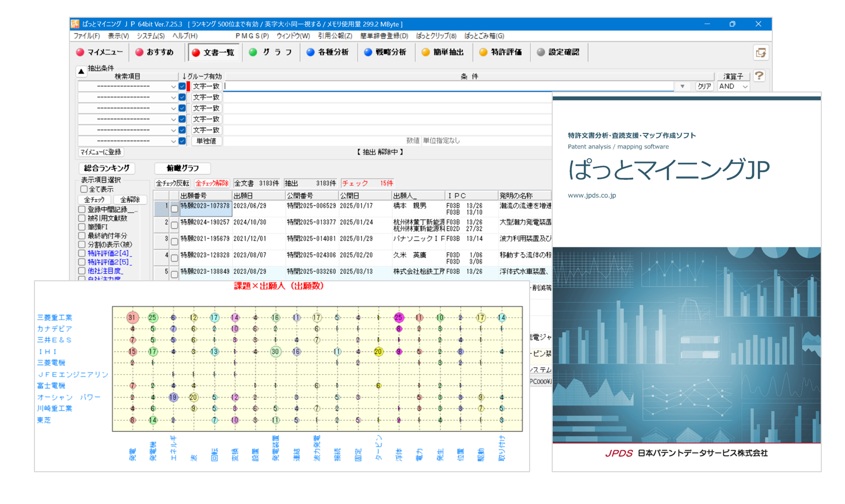This screenshot has width=845, height=504.
Task: Open the 各種分析 toolbar button
Action: 327,52
